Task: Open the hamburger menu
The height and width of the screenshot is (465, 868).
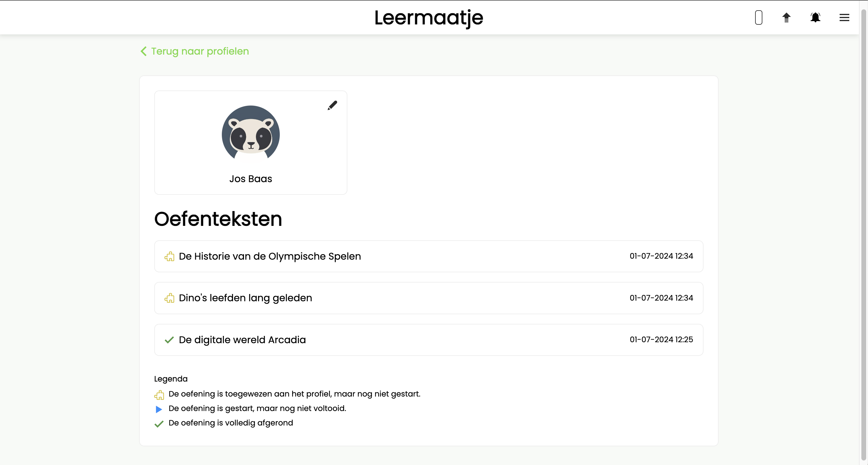Action: [844, 17]
